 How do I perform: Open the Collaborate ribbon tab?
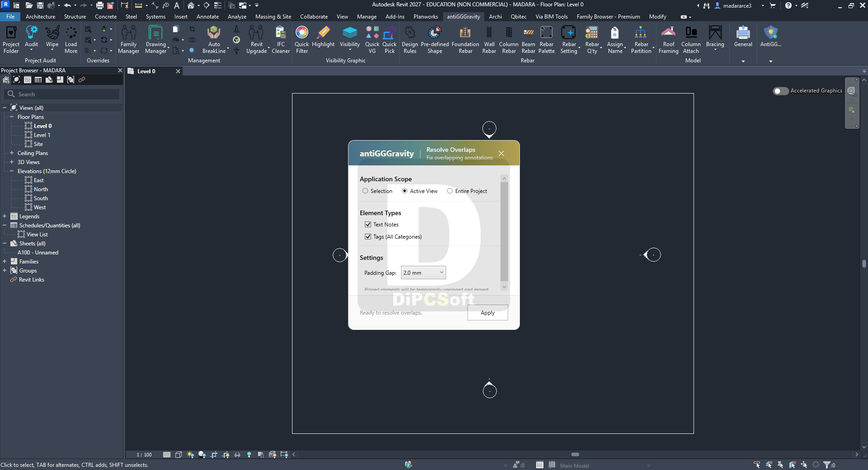(x=314, y=17)
